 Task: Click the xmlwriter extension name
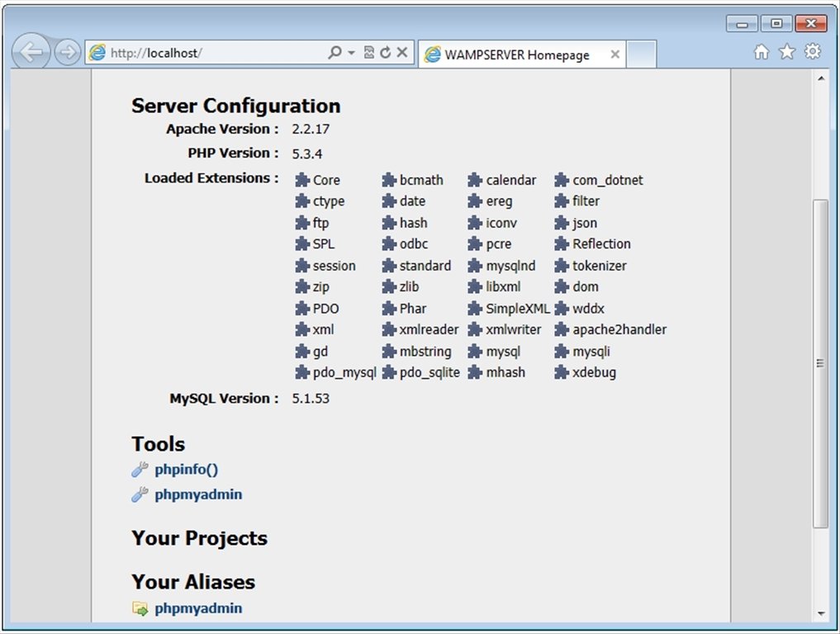[514, 329]
